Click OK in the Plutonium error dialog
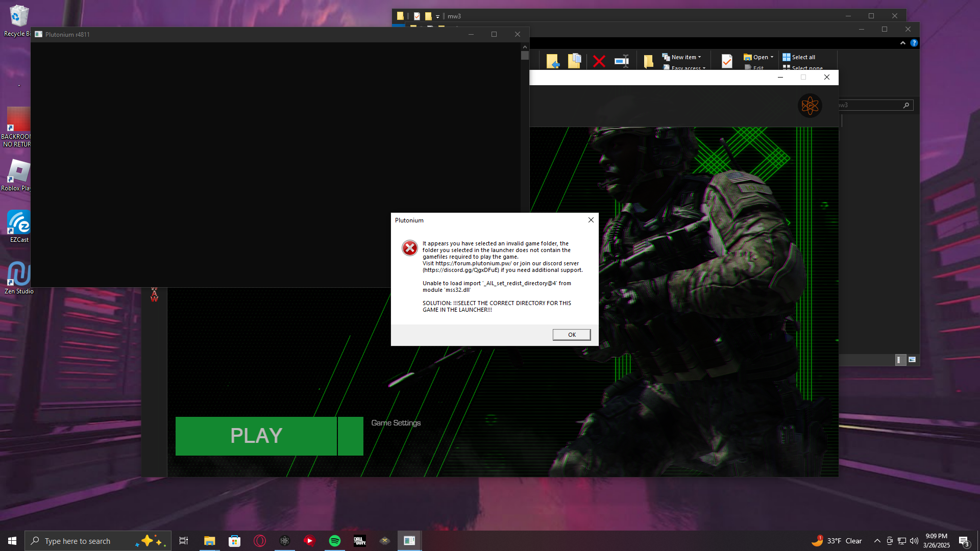Image resolution: width=980 pixels, height=551 pixels. click(571, 335)
